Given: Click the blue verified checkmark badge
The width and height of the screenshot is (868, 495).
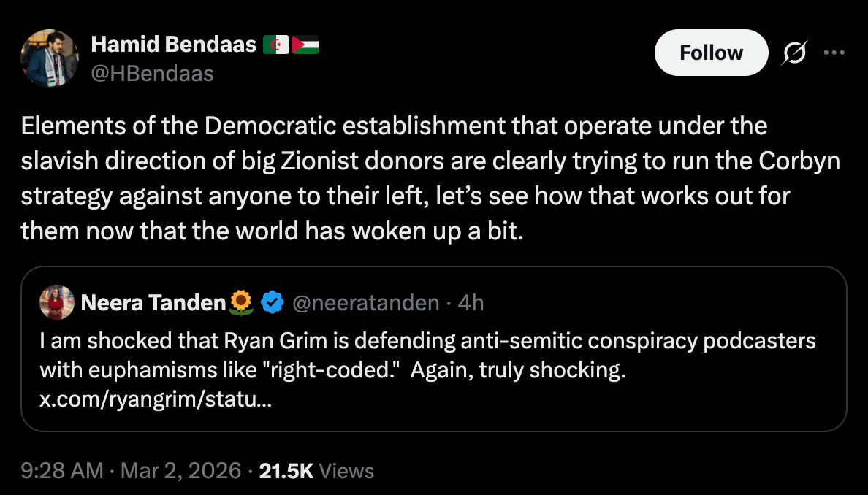Looking at the screenshot, I should tap(272, 302).
